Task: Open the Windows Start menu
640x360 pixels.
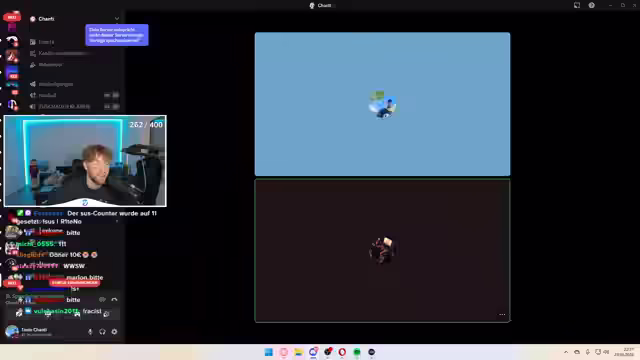Action: coord(269,352)
